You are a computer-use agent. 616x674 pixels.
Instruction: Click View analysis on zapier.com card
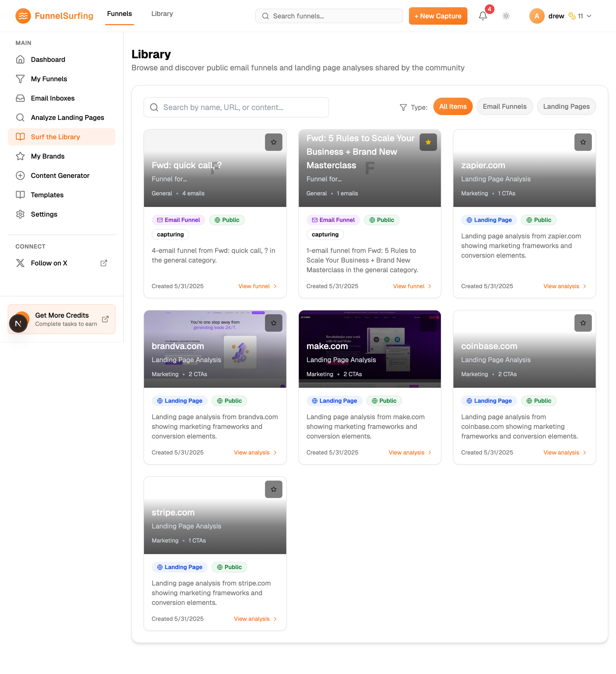point(565,286)
